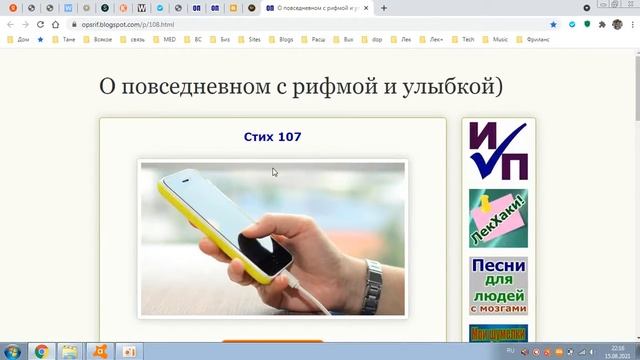Open the 'Blogs' bookmark folder
Screen dimensions: 640x360
pos(281,40)
